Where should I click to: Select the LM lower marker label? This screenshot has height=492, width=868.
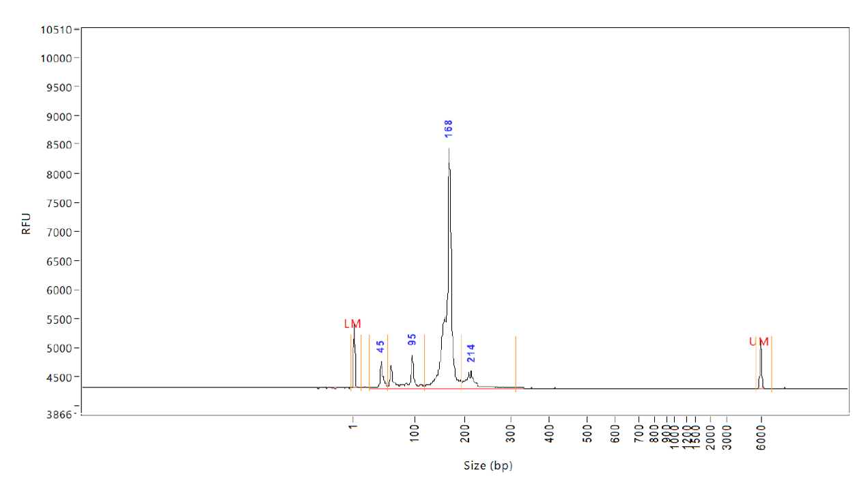(352, 323)
